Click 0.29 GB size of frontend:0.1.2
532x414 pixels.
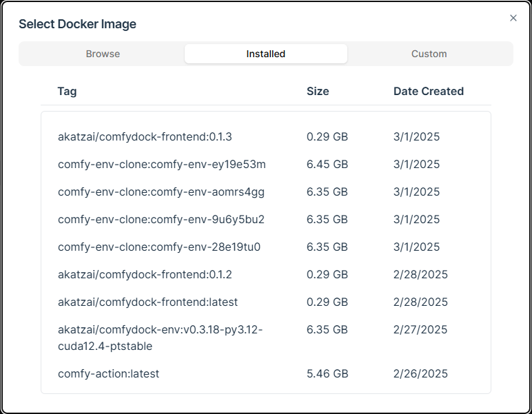coord(327,274)
